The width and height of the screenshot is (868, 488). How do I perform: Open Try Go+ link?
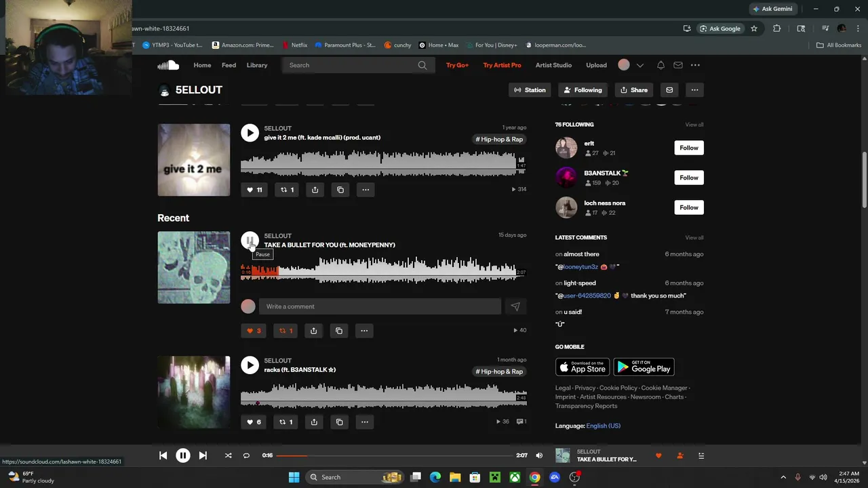click(457, 65)
